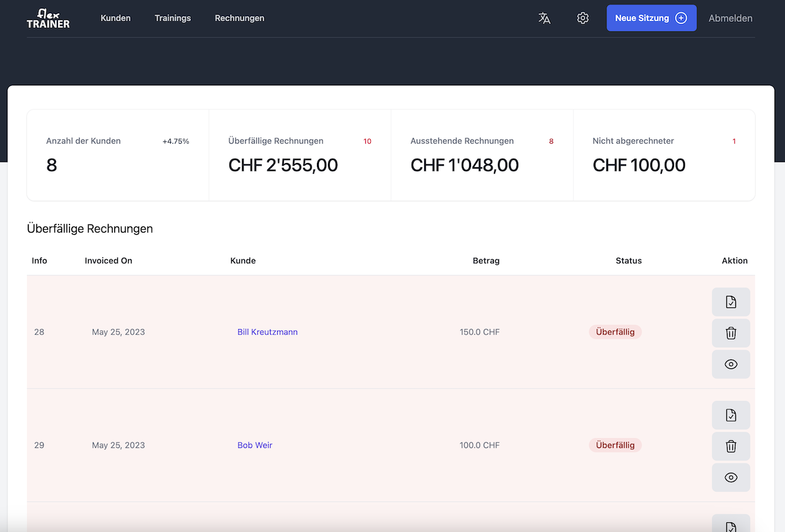View invoice 28 details via eye icon
785x532 pixels.
(x=731, y=364)
